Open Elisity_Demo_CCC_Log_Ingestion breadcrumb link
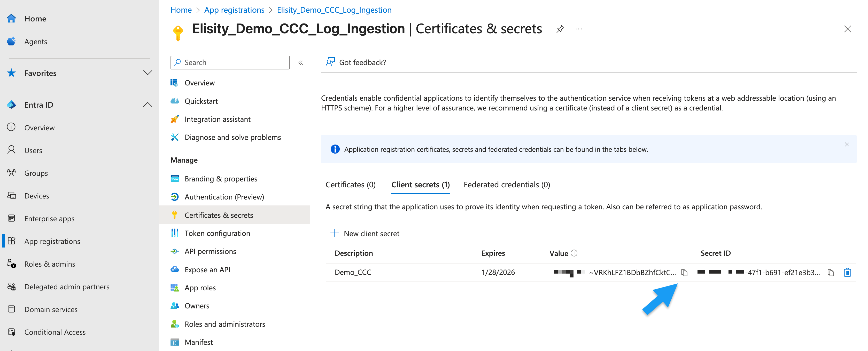Screen dimensions: 868x351 click(334, 10)
